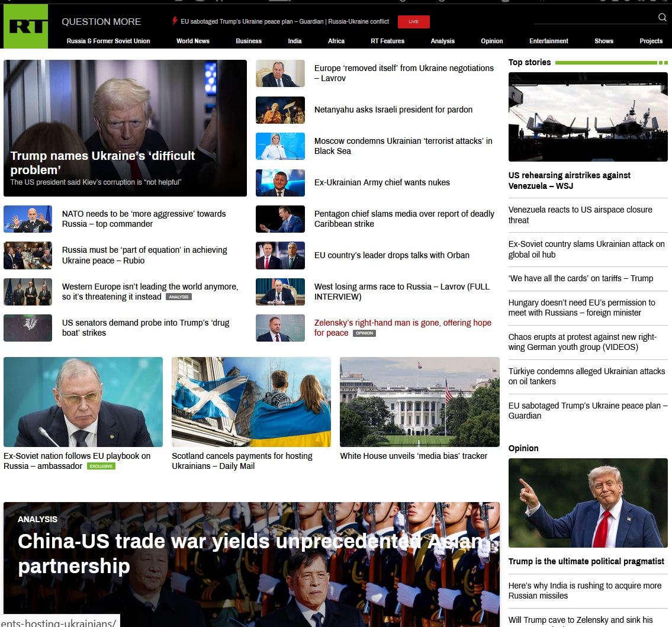Open Ex-Ukrainian Army chief wants nukes
672x627 pixels.
[382, 182]
